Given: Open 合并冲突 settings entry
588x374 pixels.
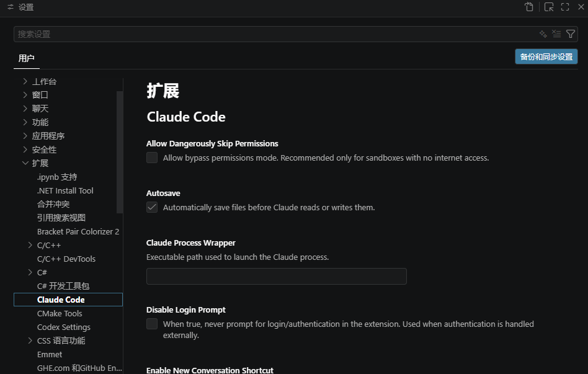Looking at the screenshot, I should [x=53, y=204].
